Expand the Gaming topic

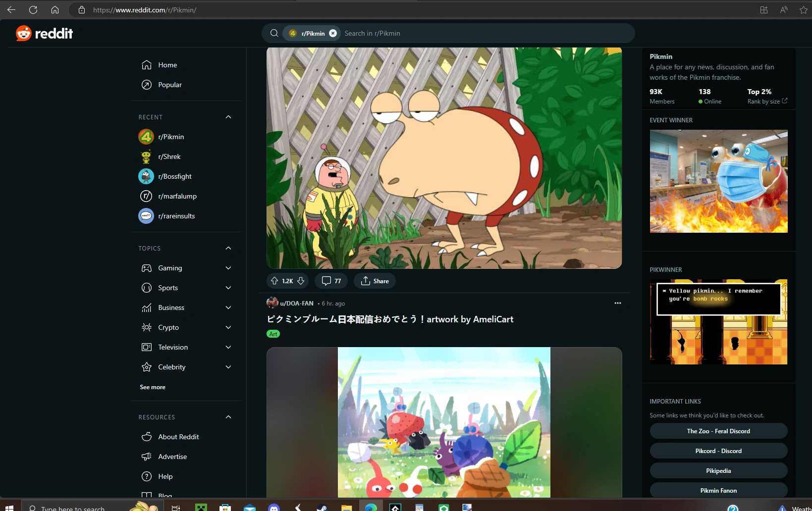click(228, 268)
